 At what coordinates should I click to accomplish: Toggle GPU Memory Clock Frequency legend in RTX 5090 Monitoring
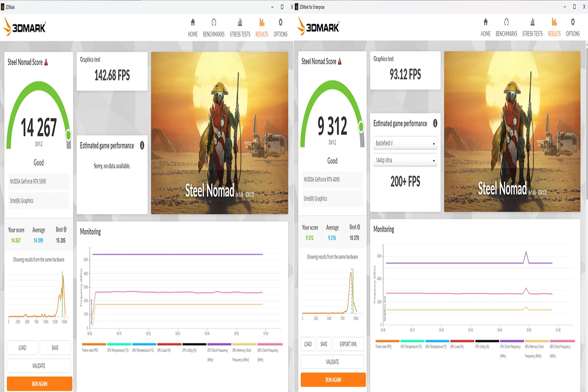(x=244, y=352)
